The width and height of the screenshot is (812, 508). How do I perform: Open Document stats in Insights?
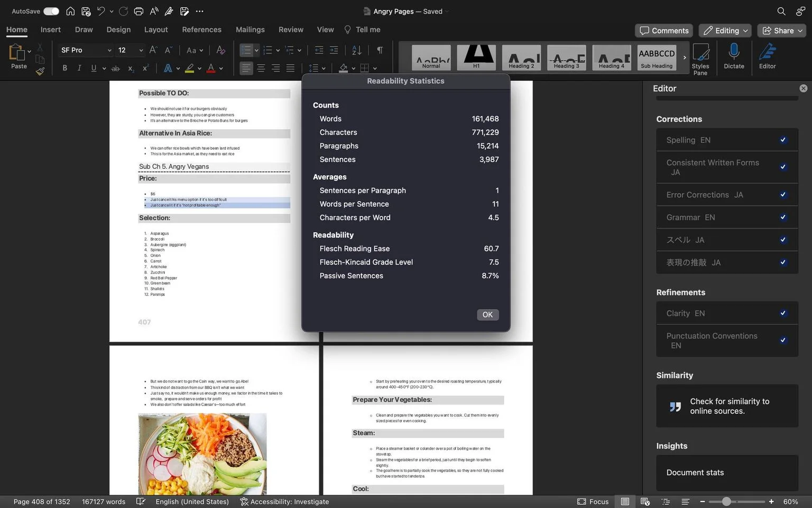pos(727,473)
